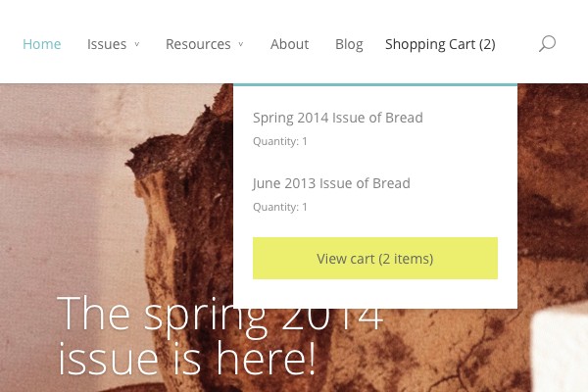Go to the Home page
588x392 pixels.
point(41,44)
